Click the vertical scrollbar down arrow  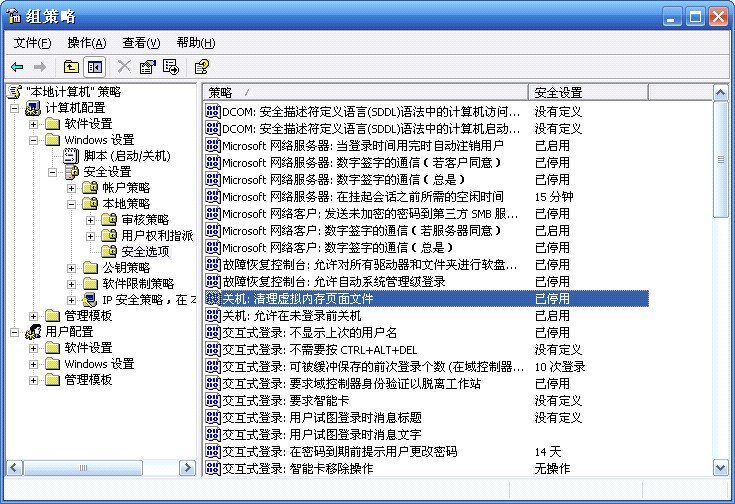pos(719,467)
